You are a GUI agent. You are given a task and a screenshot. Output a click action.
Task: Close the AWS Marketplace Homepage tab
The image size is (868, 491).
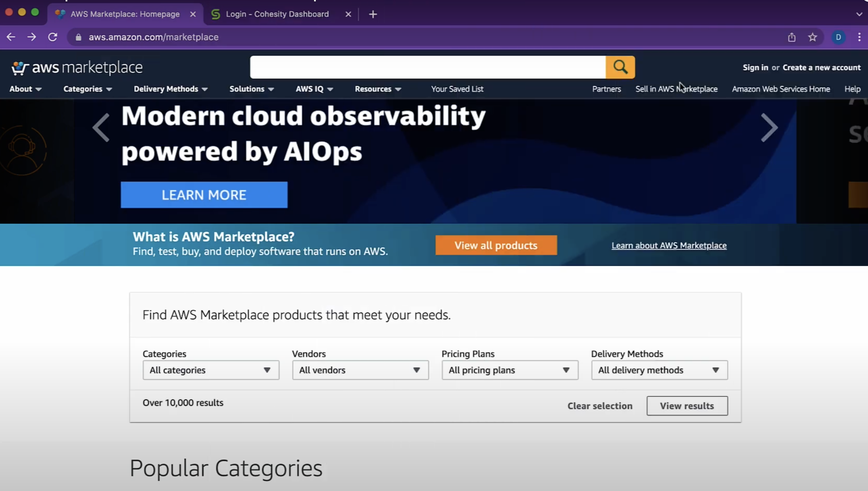tap(193, 14)
